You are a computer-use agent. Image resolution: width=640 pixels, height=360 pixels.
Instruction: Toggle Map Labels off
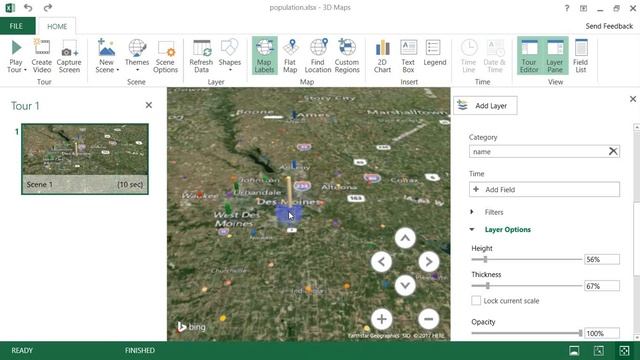click(264, 56)
